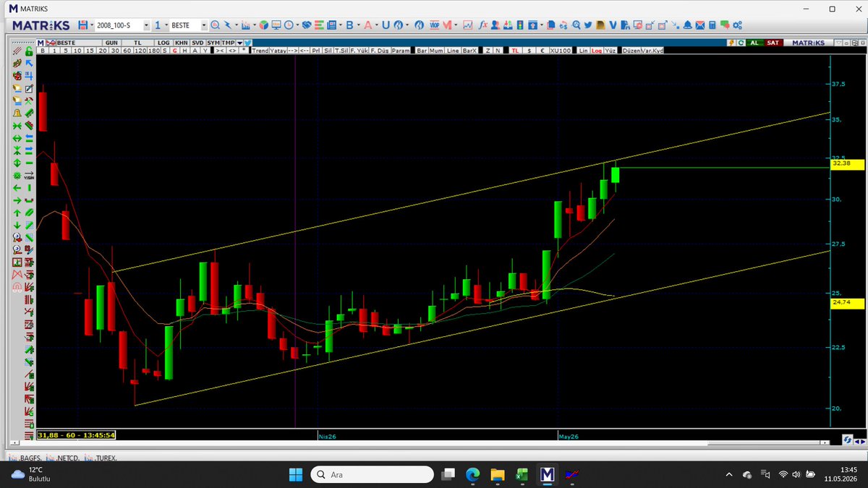Viewport: 868px width, 488px height.
Task: Click the red A icon in toolbar
Action: click(367, 25)
